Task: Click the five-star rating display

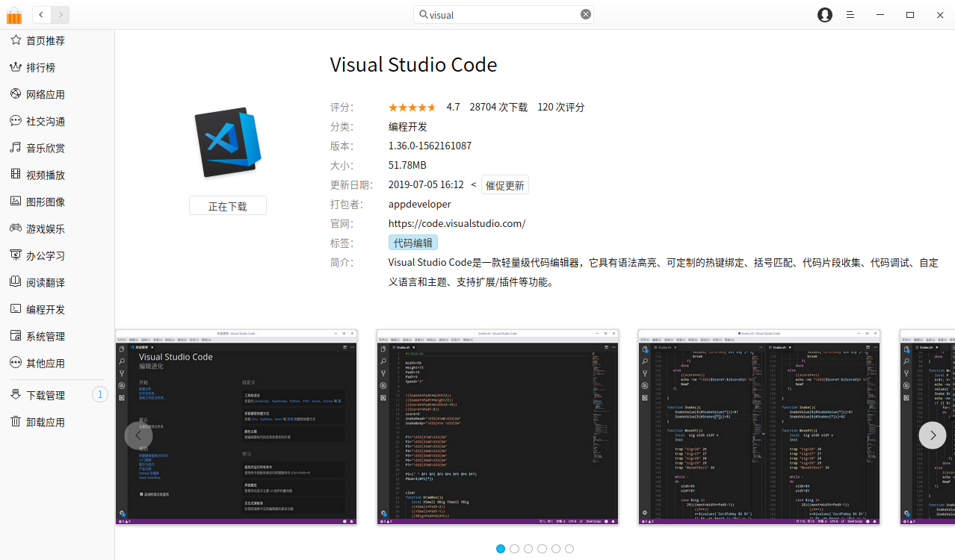Action: click(412, 108)
